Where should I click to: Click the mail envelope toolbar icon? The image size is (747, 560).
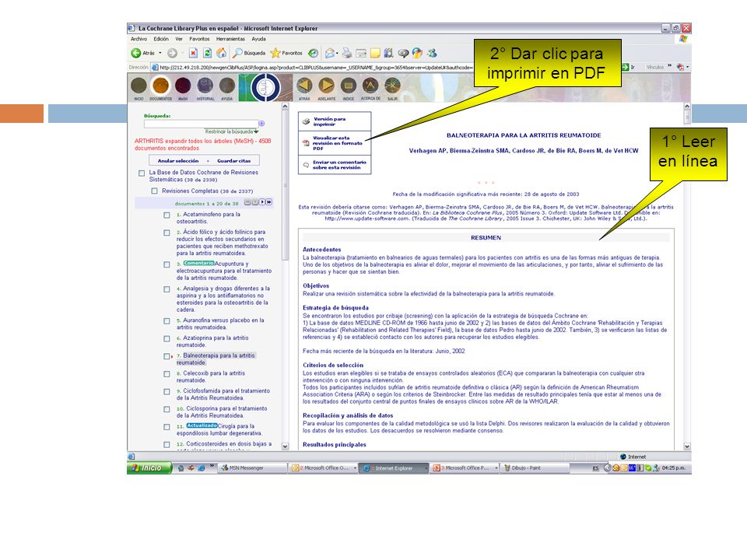329,53
